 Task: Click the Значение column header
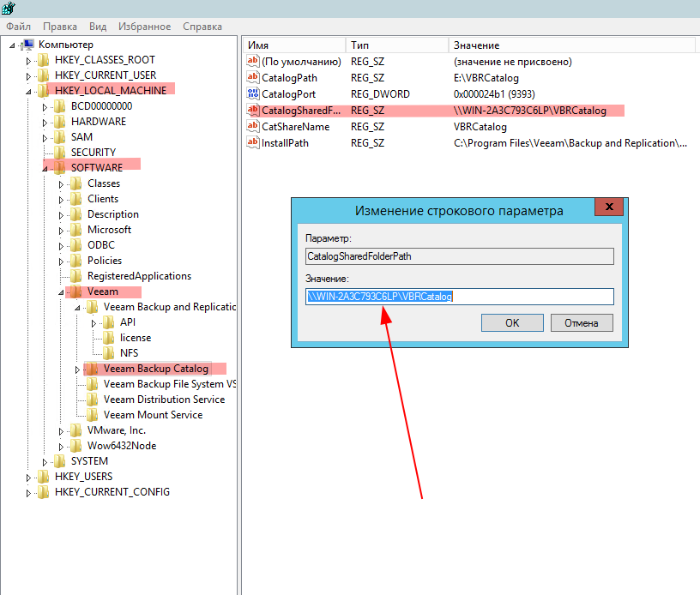[572, 45]
